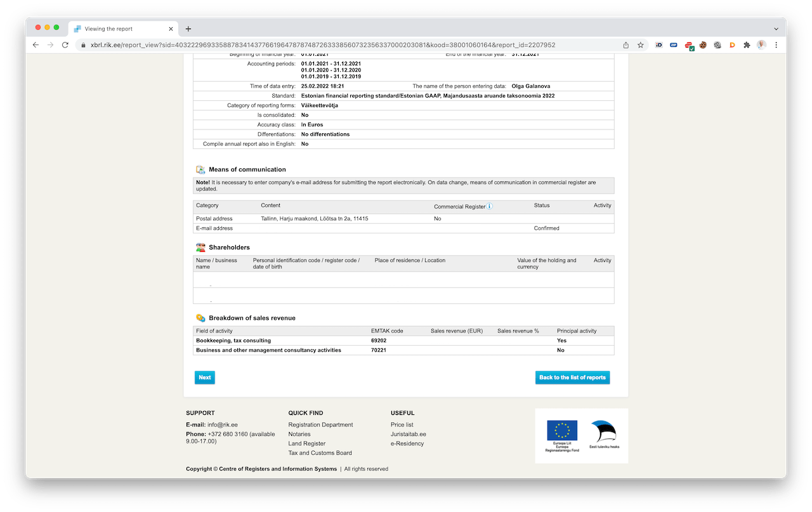Open the film reel extension
This screenshot has width=812, height=512.
tap(717, 45)
